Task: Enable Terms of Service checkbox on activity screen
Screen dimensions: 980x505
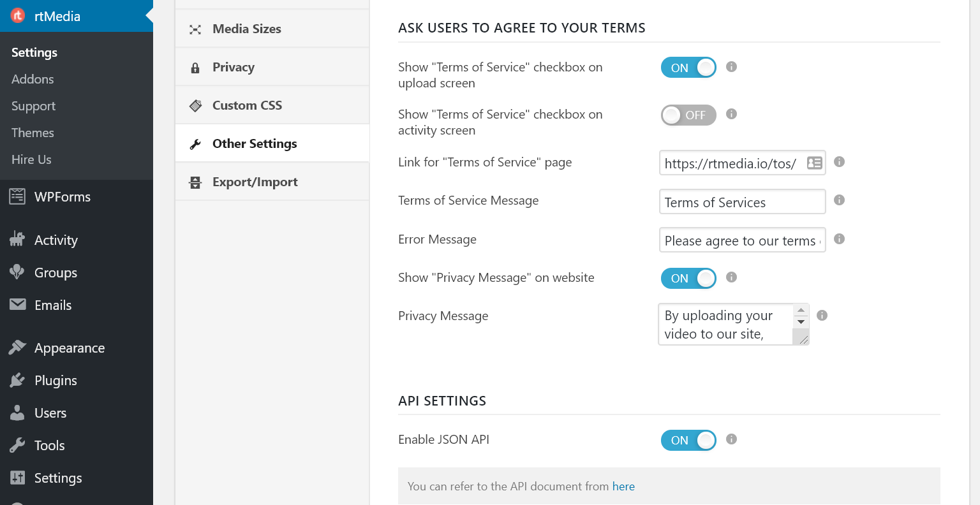Action: point(688,115)
